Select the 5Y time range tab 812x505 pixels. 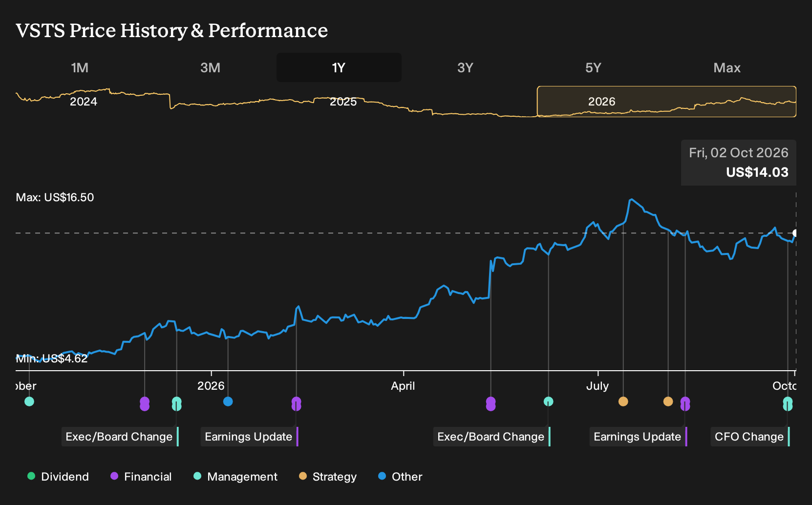tap(593, 67)
